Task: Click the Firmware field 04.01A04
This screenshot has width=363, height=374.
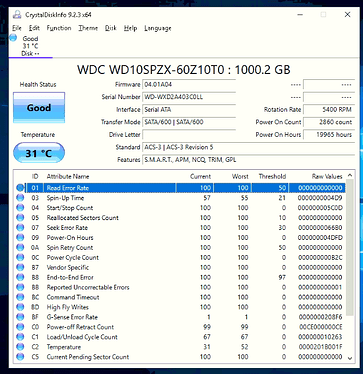Action: point(189,85)
